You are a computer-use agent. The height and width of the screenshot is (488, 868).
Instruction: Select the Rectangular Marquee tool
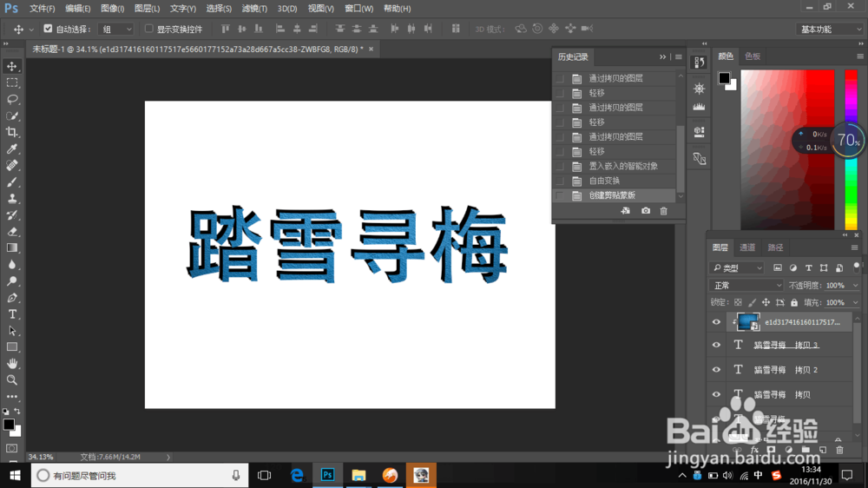coord(11,83)
